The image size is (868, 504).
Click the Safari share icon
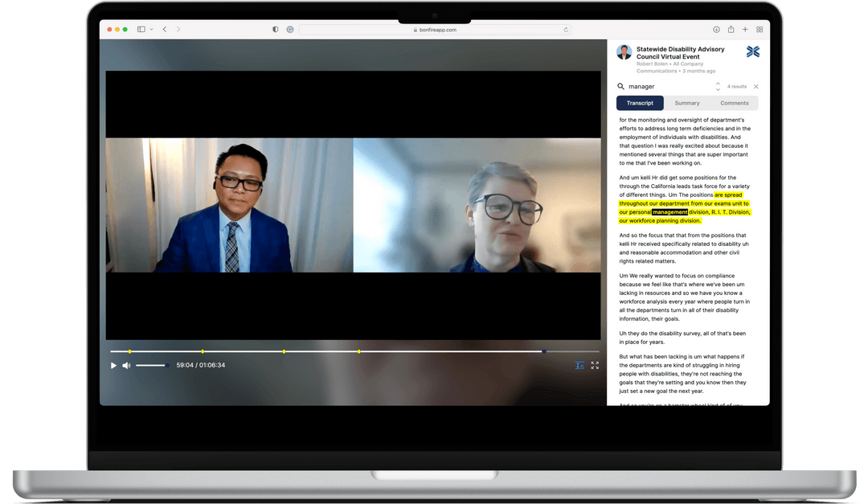coord(731,29)
